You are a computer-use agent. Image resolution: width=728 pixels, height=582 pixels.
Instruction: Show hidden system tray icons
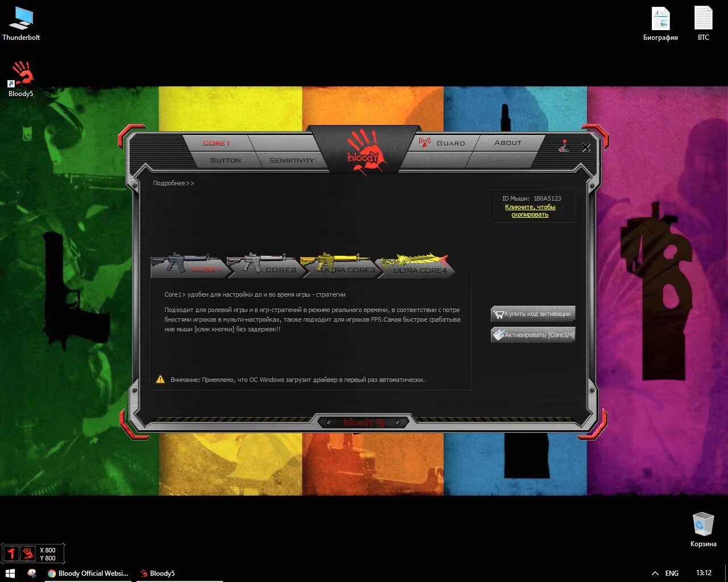tap(655, 573)
